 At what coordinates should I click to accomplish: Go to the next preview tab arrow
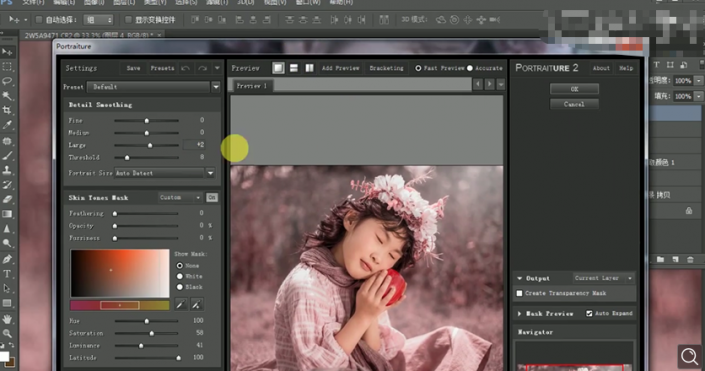click(x=489, y=84)
